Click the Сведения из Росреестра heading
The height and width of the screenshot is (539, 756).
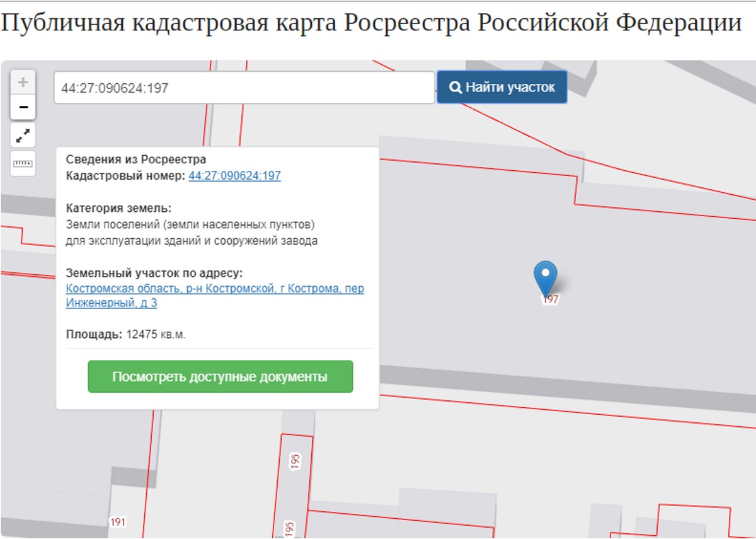pos(136,159)
